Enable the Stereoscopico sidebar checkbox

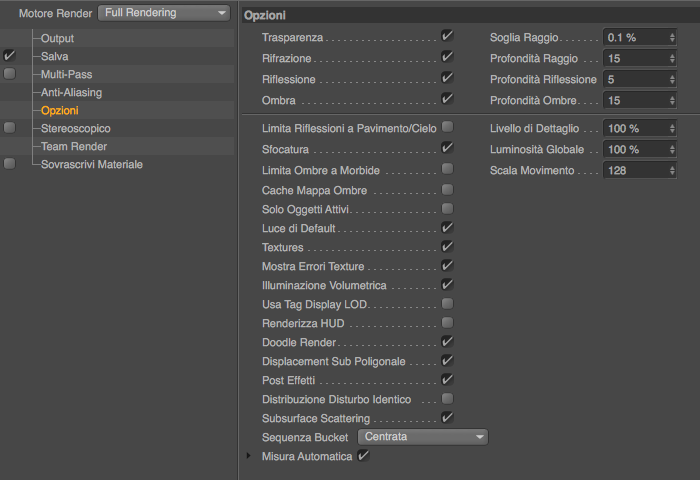(x=10, y=128)
